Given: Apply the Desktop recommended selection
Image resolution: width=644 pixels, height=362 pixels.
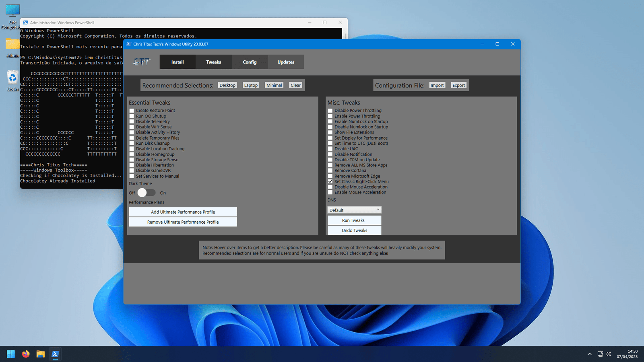Looking at the screenshot, I should pos(227,85).
